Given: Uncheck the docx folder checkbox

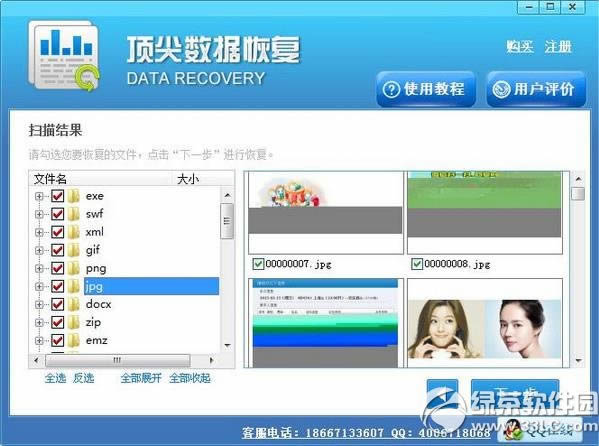Looking at the screenshot, I should [57, 304].
